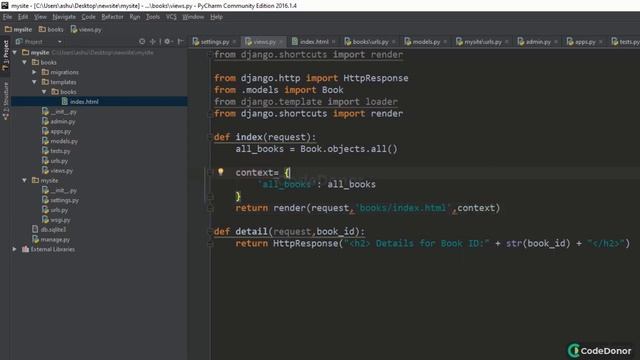Close the settings.py tab
This screenshot has width=640, height=360.
click(x=234, y=42)
